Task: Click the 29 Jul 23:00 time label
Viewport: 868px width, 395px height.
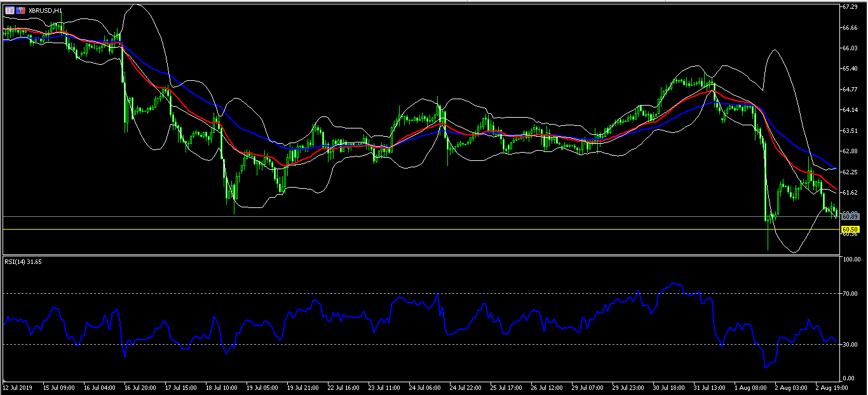Action: 628,387
